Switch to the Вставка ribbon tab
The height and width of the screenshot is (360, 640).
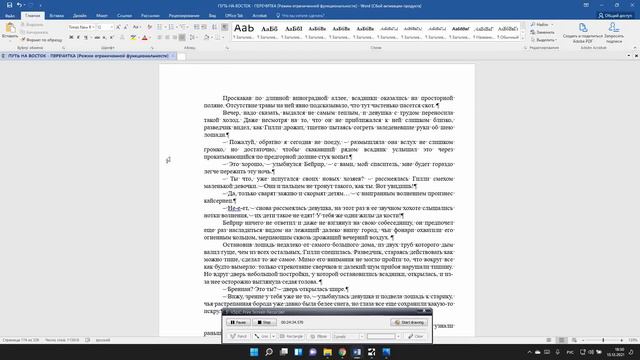pos(56,16)
